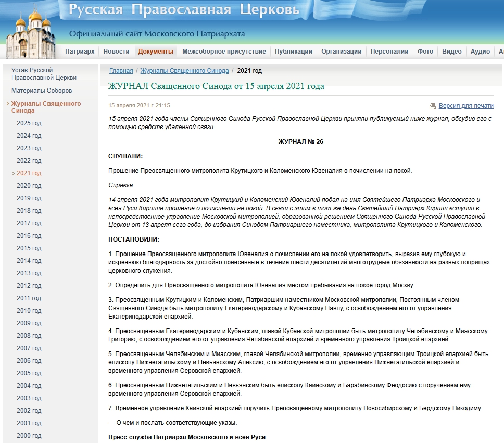Open the Видео menu item

[x=451, y=52]
